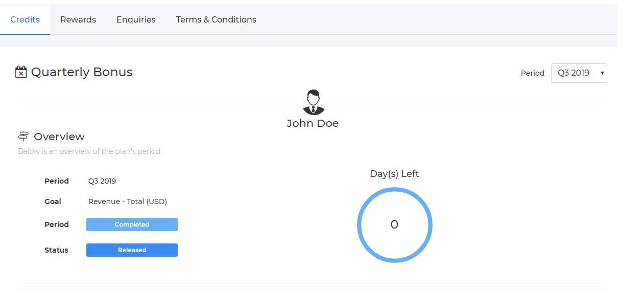This screenshot has width=644, height=291.
Task: Click the Day(s) Left circular progress ring
Action: coord(394,225)
